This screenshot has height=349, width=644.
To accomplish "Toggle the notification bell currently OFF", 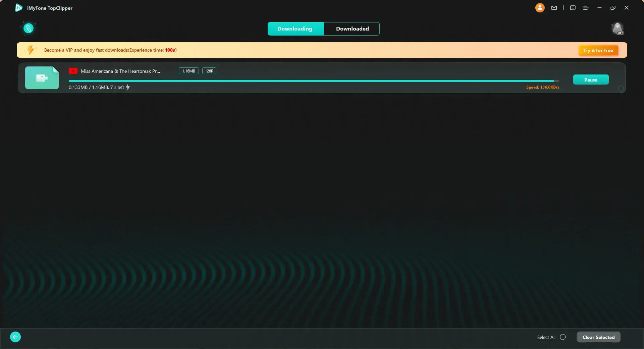I will coord(617,29).
